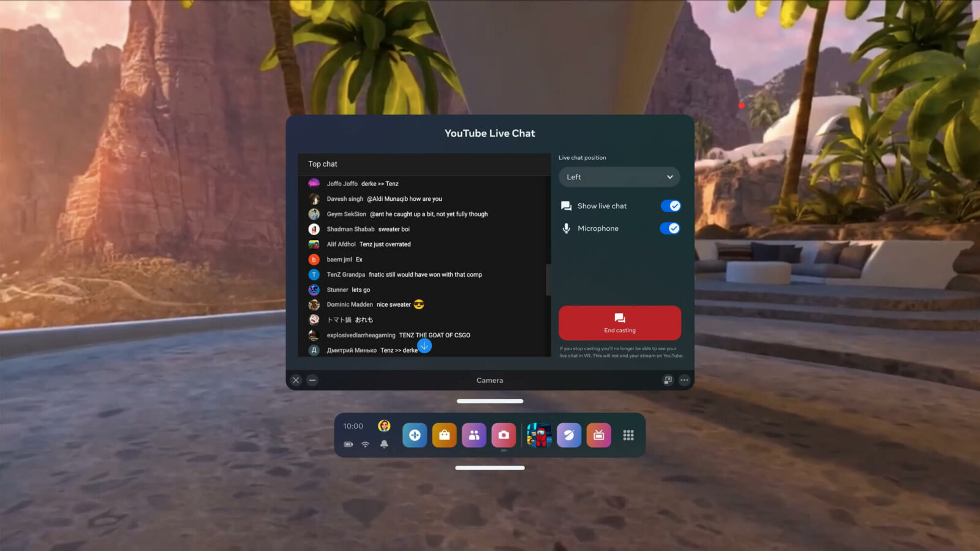Click the notifications bell icon

(x=384, y=444)
